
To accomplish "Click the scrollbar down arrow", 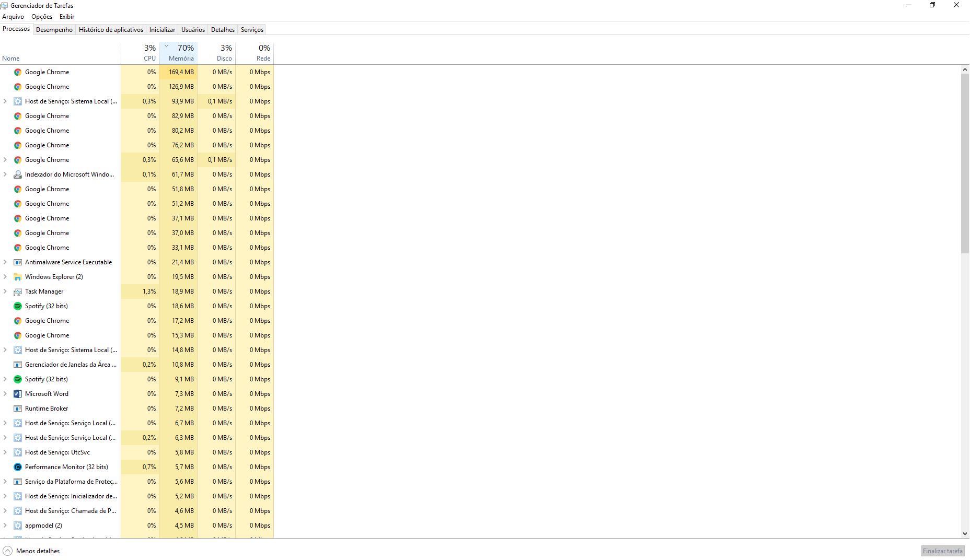I will tap(965, 534).
